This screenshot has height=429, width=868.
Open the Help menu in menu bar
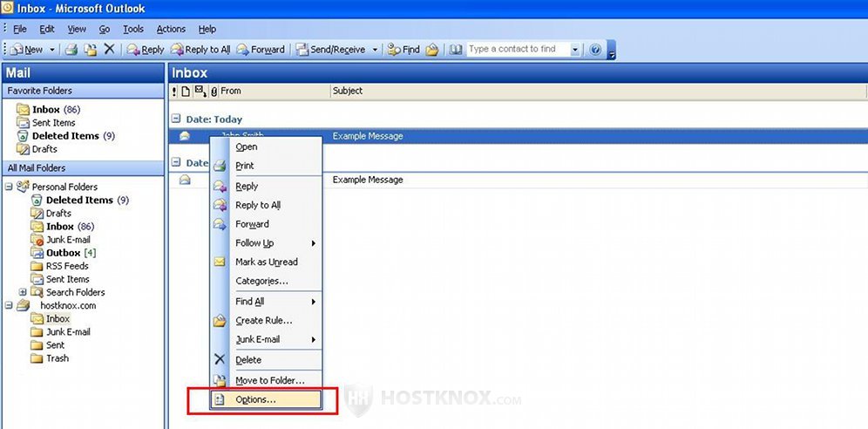207,30
